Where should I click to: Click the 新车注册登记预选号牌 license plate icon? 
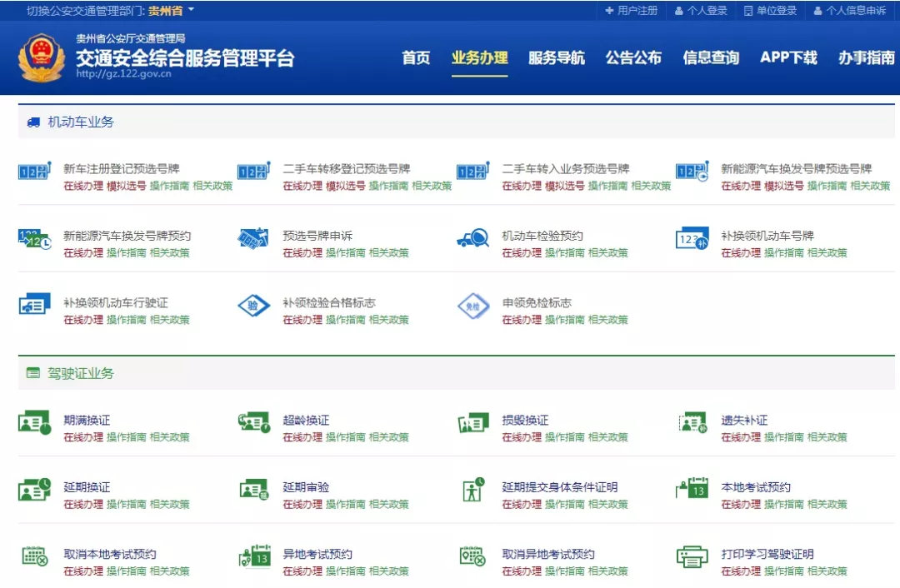click(35, 172)
